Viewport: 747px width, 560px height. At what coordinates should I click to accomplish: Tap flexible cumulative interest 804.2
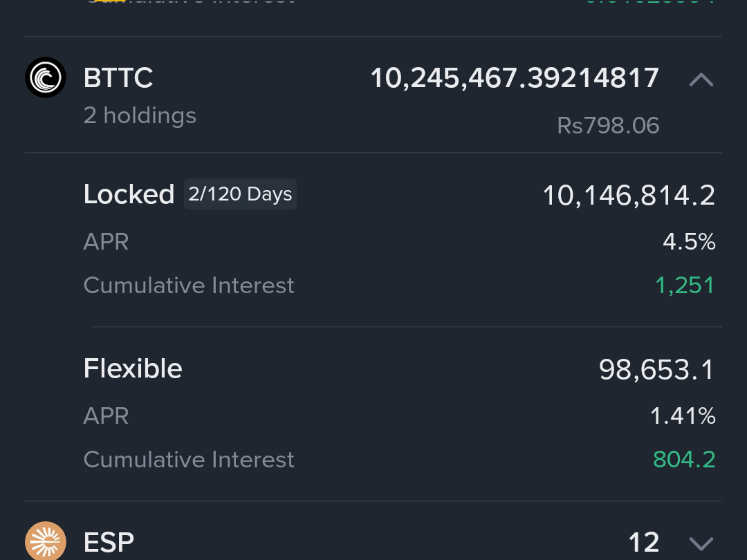(684, 460)
